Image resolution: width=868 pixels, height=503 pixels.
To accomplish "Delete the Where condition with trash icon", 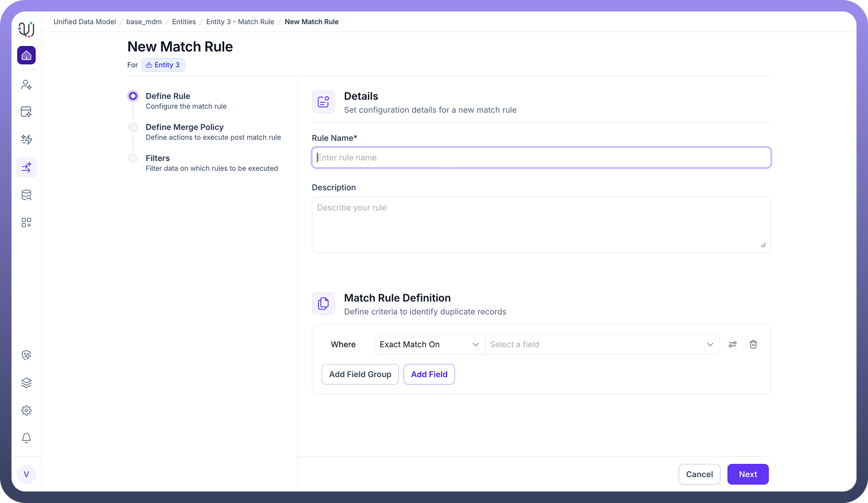I will [753, 344].
